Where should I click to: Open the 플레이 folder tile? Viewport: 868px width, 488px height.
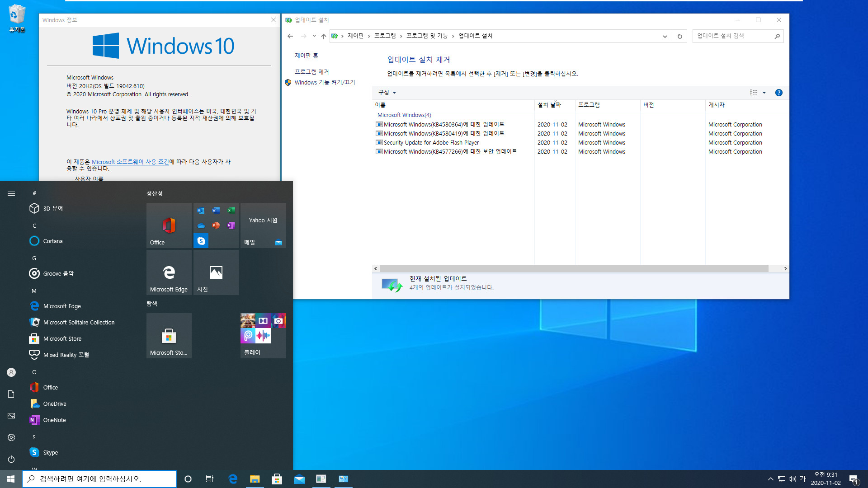tap(263, 336)
